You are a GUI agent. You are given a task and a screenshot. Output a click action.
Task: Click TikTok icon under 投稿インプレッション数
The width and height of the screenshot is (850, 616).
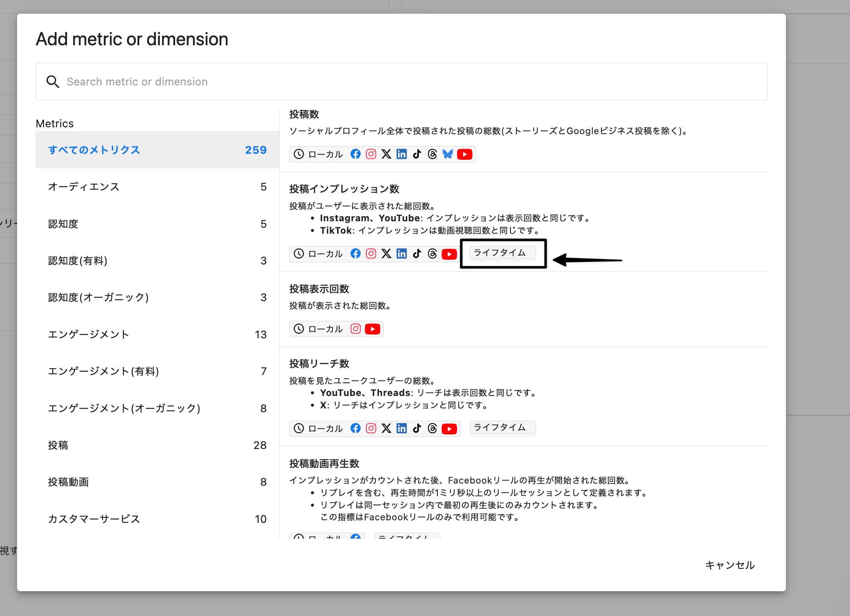tap(417, 254)
